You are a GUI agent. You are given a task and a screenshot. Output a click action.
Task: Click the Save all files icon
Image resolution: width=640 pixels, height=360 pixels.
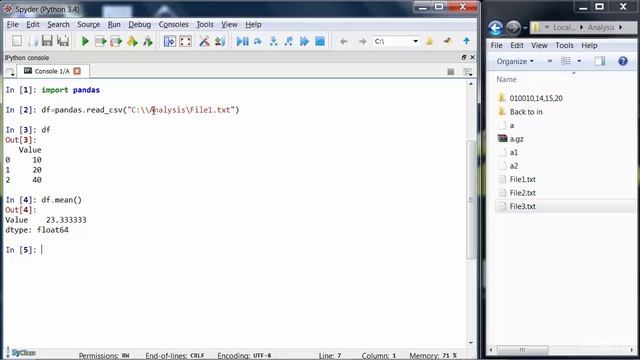coord(63,41)
